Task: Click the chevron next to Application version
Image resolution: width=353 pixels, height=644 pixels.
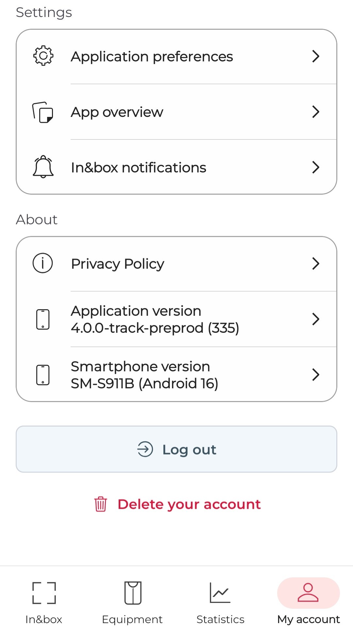Action: 315,319
